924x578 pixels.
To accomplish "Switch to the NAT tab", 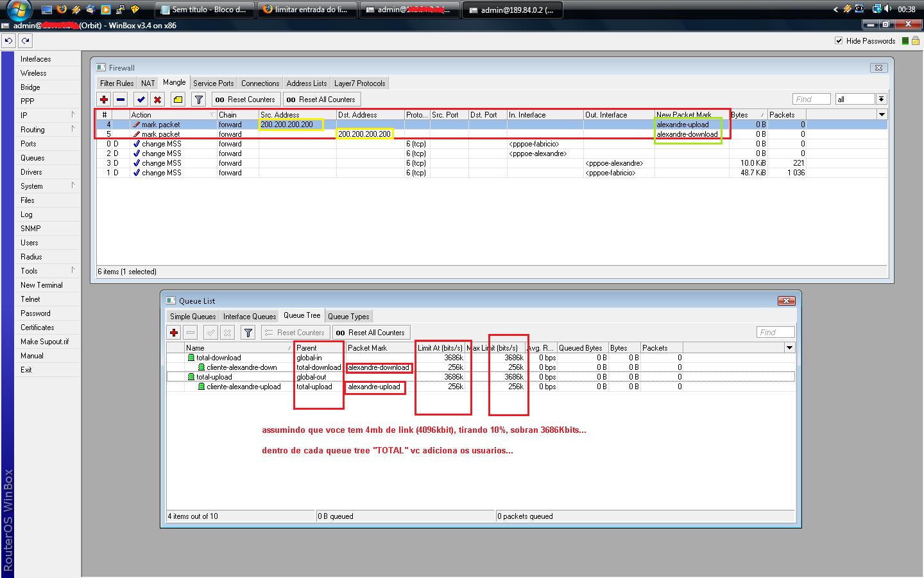I will [148, 83].
